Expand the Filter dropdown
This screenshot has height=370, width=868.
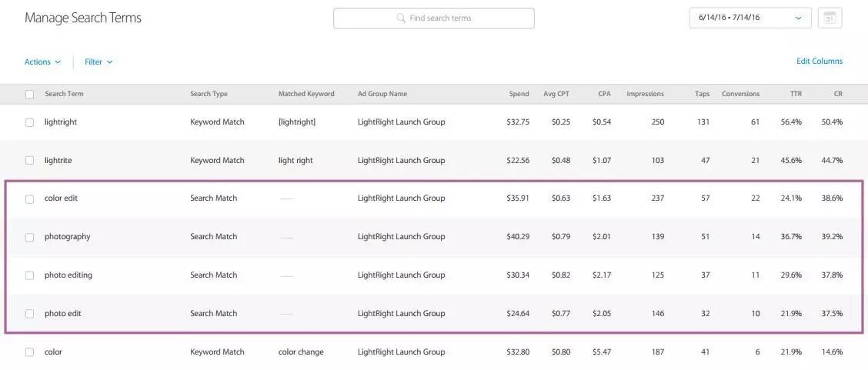coord(98,62)
